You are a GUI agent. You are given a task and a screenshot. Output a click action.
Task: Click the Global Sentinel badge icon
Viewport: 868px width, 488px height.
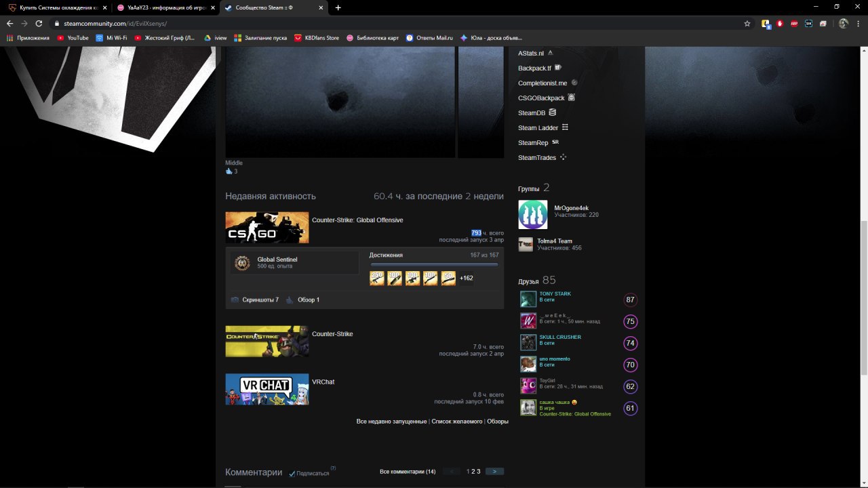pos(242,263)
